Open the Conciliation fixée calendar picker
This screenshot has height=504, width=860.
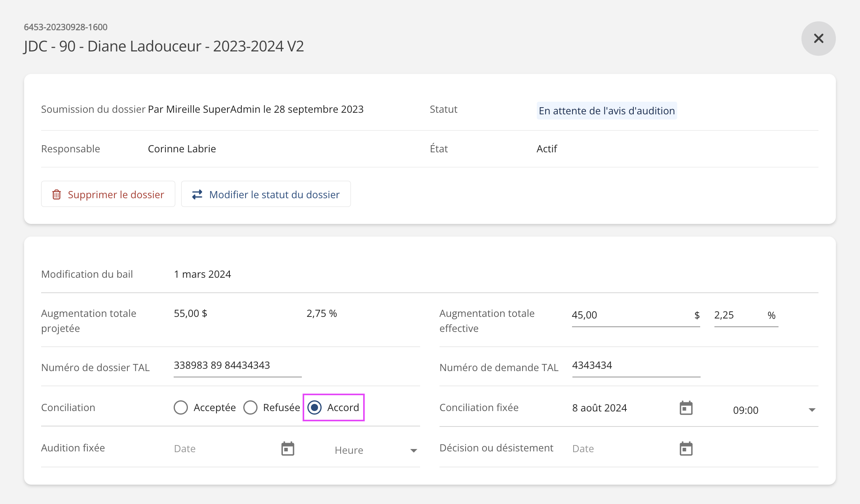pos(686,408)
